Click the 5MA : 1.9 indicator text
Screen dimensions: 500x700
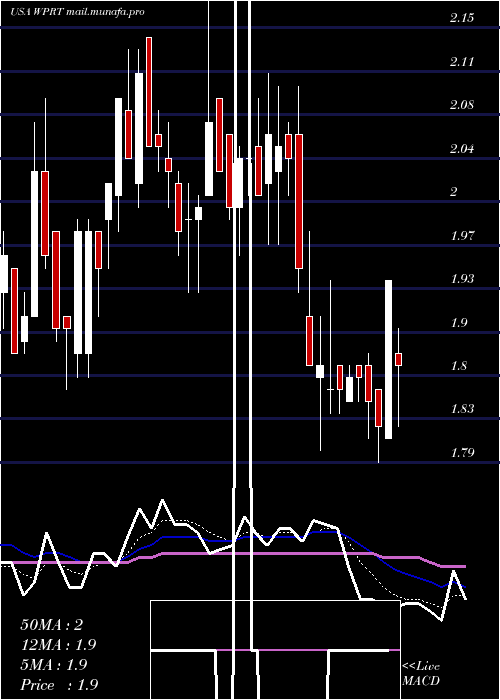coord(55,665)
